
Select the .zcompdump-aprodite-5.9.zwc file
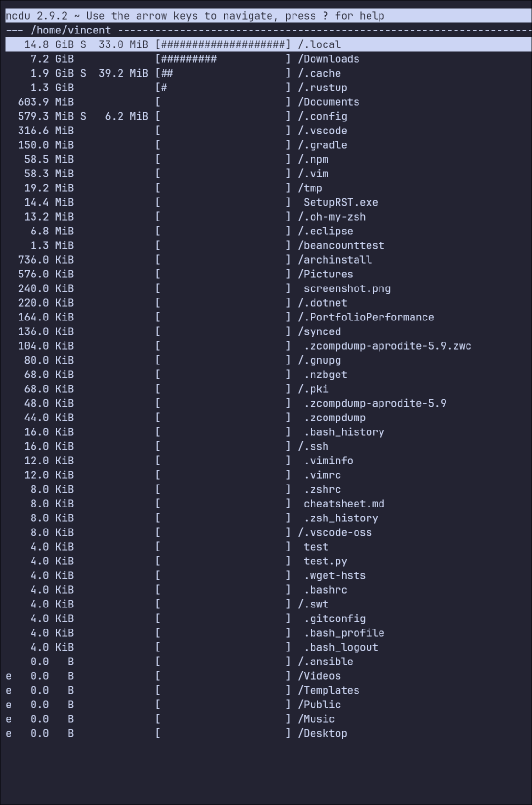tap(387, 346)
